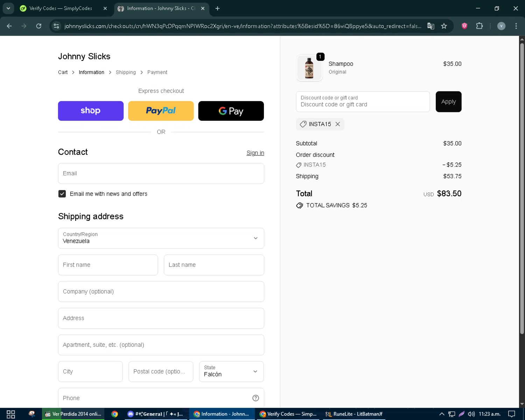This screenshot has height=420, width=525.
Task: Focus the Last name field
Action: [214, 265]
